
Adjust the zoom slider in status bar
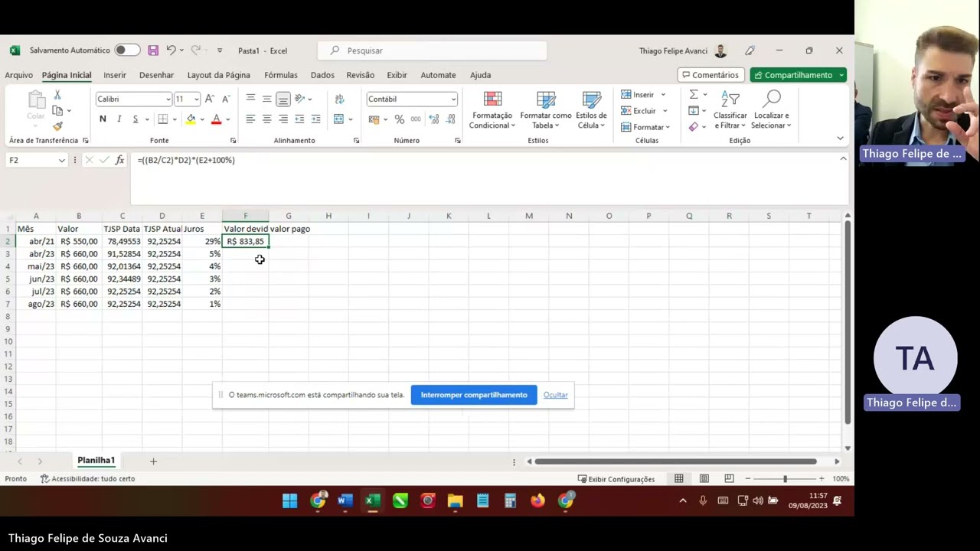pyautogui.click(x=785, y=479)
